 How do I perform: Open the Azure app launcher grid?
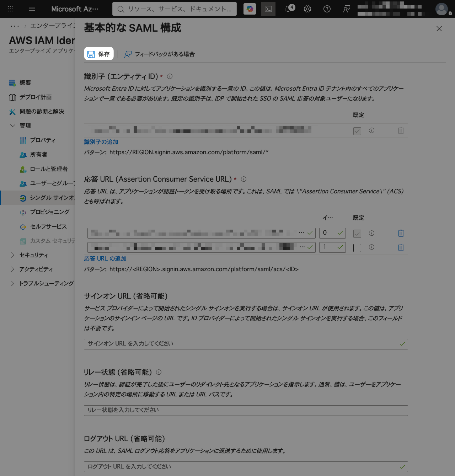click(11, 9)
